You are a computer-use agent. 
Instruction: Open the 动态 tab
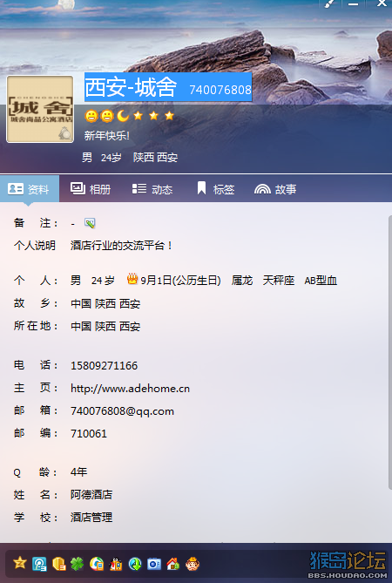[152, 189]
